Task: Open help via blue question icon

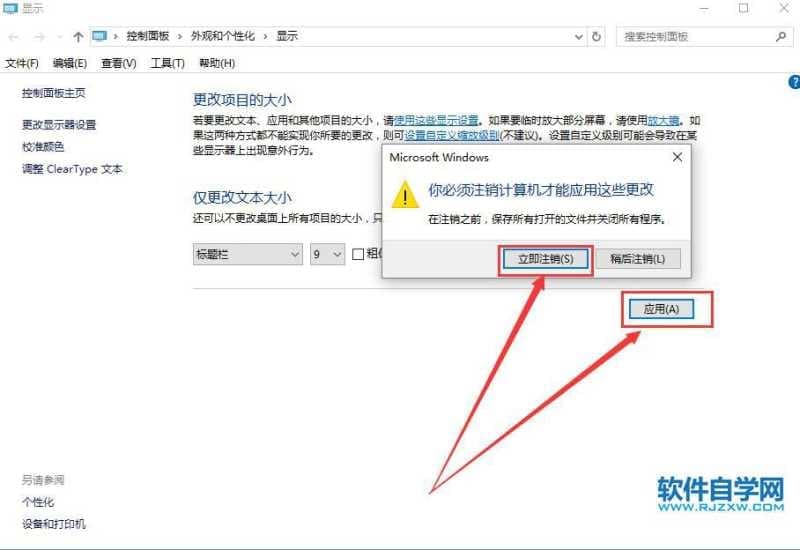Action: 794,82
